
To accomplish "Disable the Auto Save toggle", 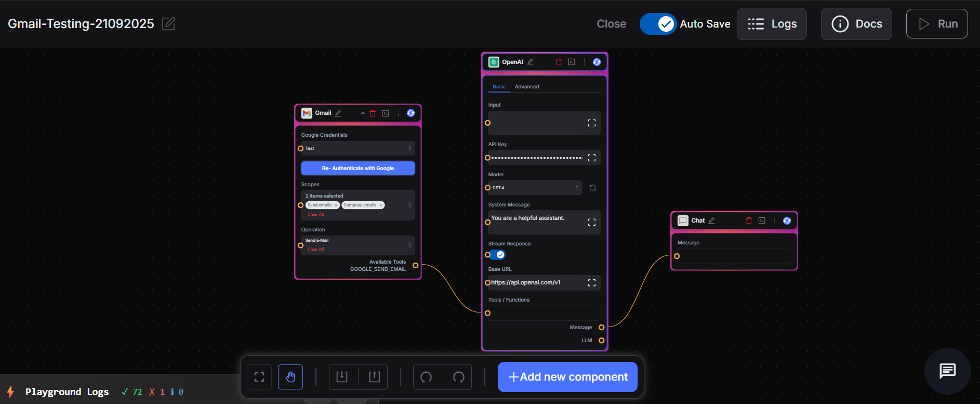I will point(658,24).
